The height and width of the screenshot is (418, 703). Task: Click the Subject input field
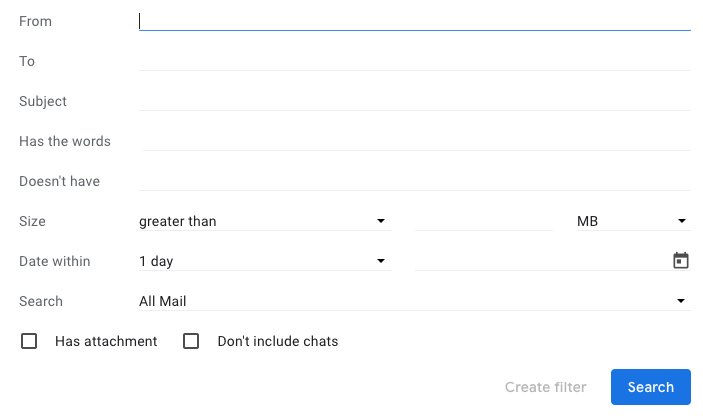(x=415, y=101)
